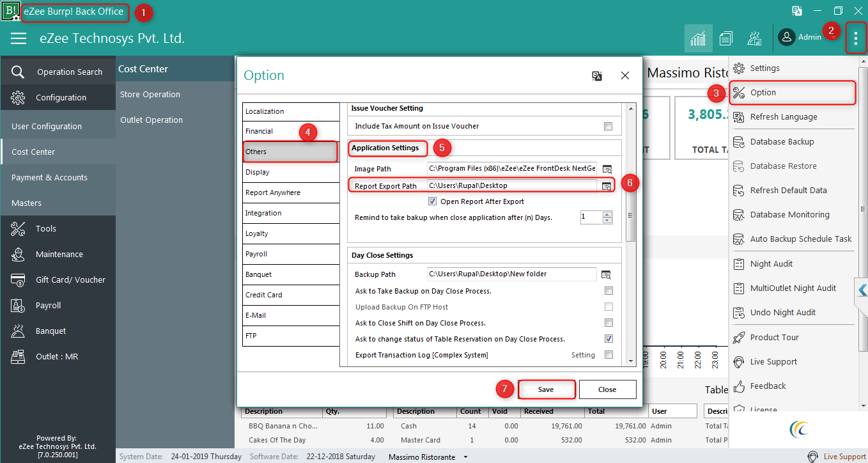Browse for Report Export Path folder
The height and width of the screenshot is (463, 868).
(607, 186)
